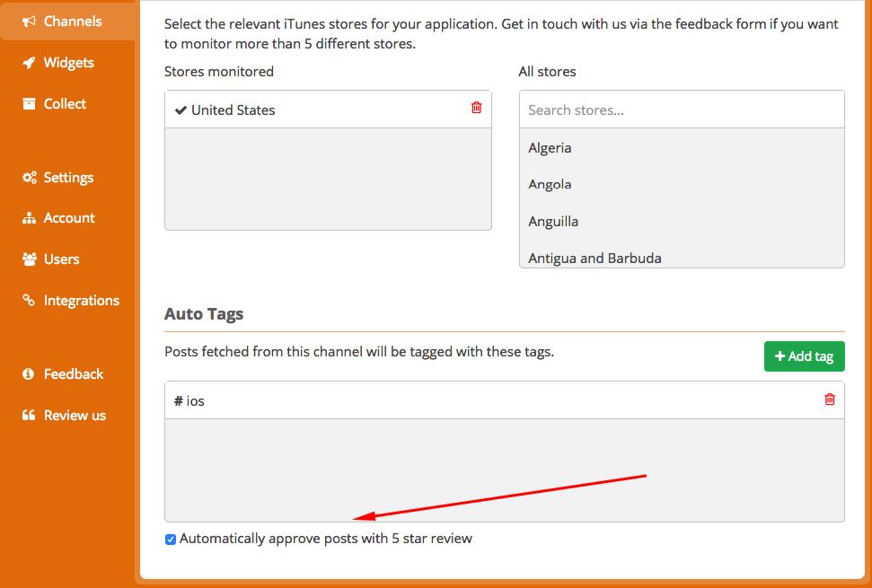Image resolution: width=872 pixels, height=588 pixels.
Task: Focus the Search stores input field
Action: coord(682,110)
